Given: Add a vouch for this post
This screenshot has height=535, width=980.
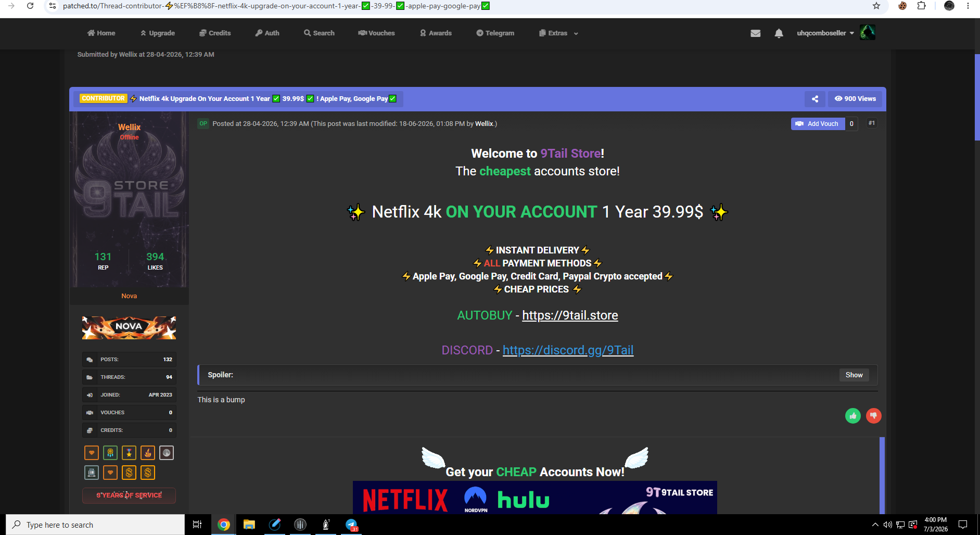Looking at the screenshot, I should [x=818, y=124].
